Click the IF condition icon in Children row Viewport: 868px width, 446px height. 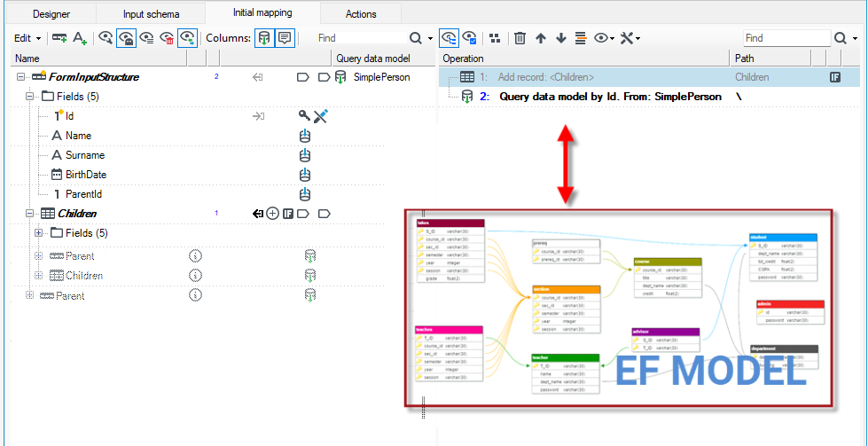288,214
